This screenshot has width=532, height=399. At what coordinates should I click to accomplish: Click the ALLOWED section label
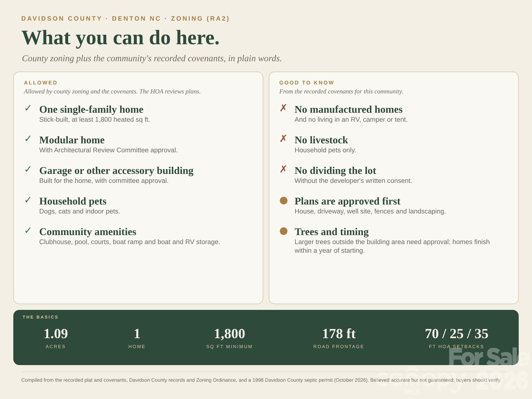(x=41, y=83)
